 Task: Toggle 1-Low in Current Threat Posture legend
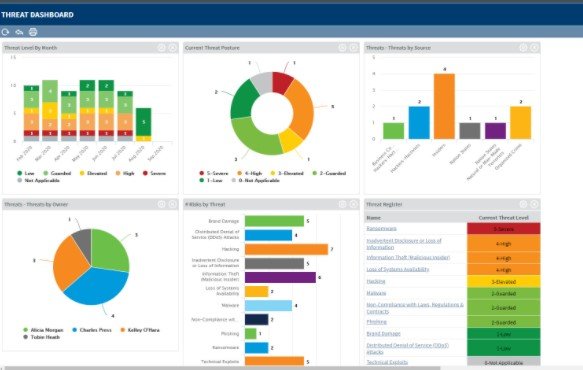(211, 180)
